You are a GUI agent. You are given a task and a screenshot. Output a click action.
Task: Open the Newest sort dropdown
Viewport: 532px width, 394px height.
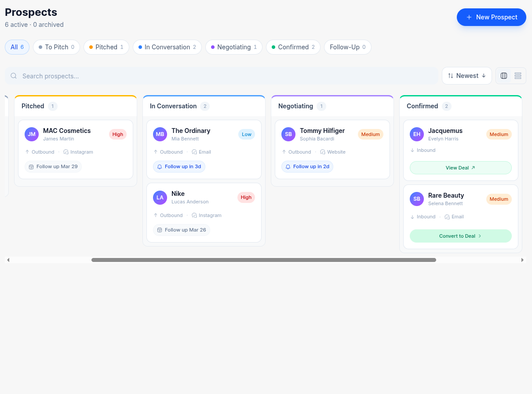click(x=466, y=75)
